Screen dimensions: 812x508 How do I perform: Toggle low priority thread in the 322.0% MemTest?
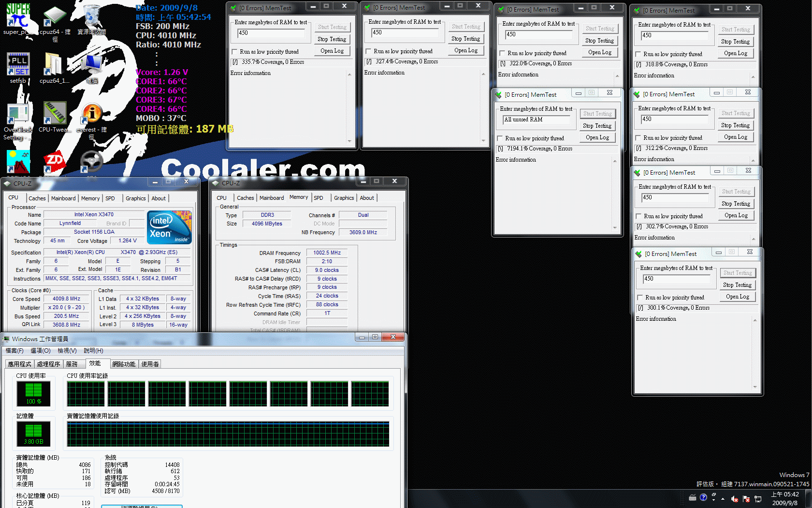pyautogui.click(x=503, y=53)
